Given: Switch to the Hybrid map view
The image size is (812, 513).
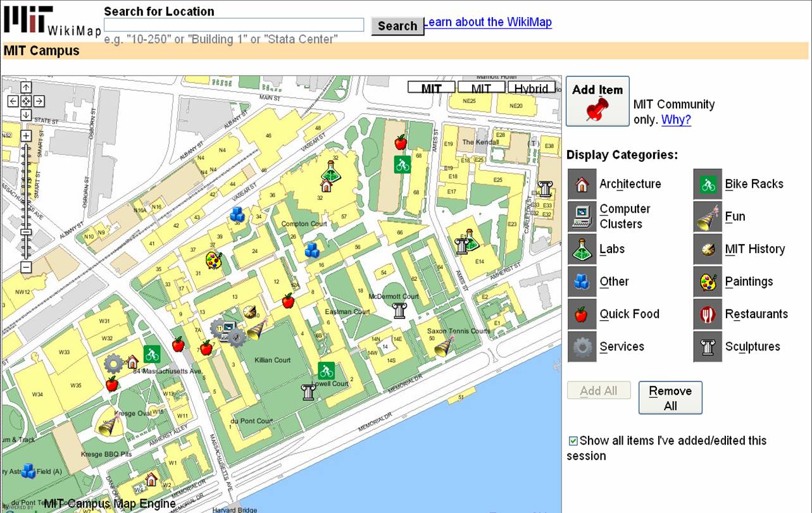Looking at the screenshot, I should coord(531,88).
